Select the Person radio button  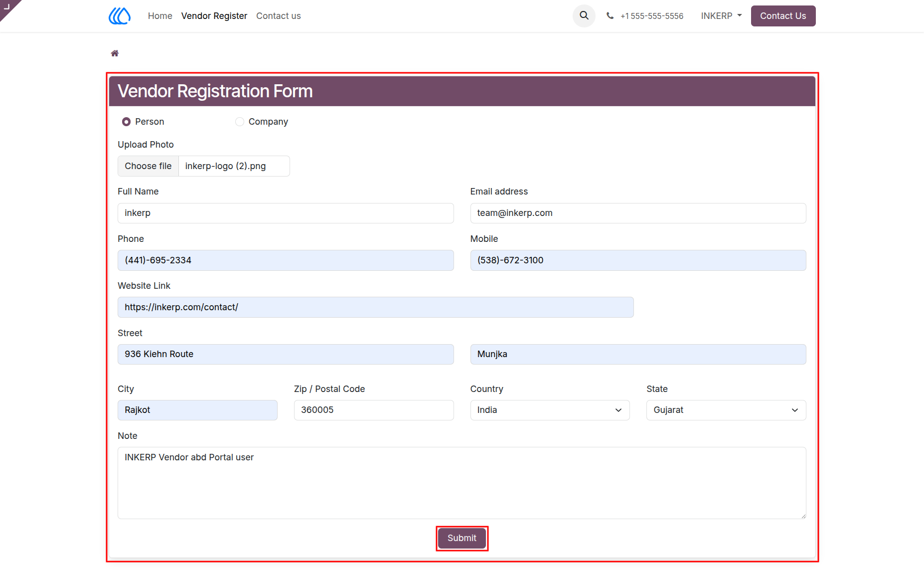point(127,122)
